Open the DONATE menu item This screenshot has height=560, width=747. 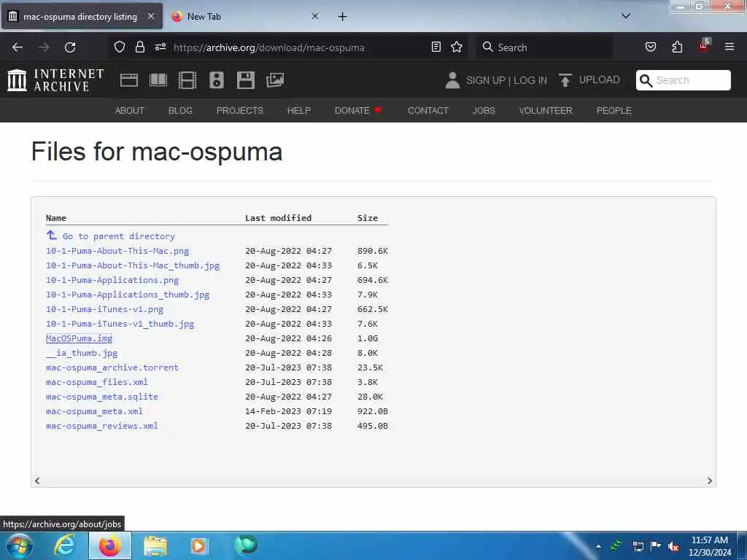pyautogui.click(x=358, y=111)
